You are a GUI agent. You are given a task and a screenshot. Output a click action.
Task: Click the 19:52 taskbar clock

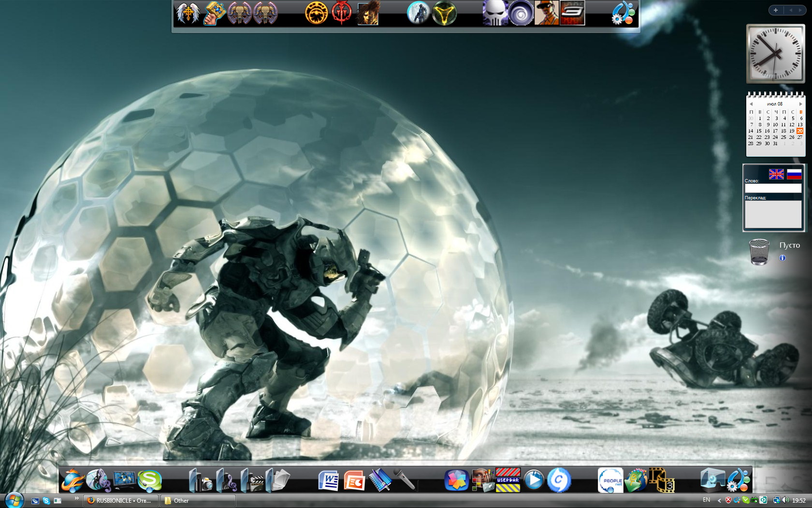[799, 501]
